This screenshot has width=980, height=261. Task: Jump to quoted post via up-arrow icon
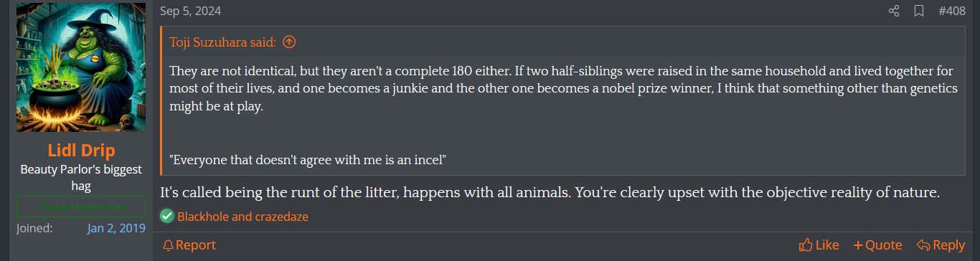point(289,42)
